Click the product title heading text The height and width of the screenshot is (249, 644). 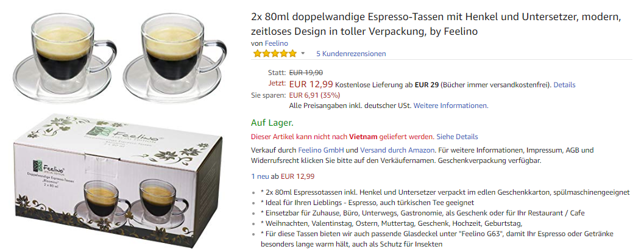436,24
